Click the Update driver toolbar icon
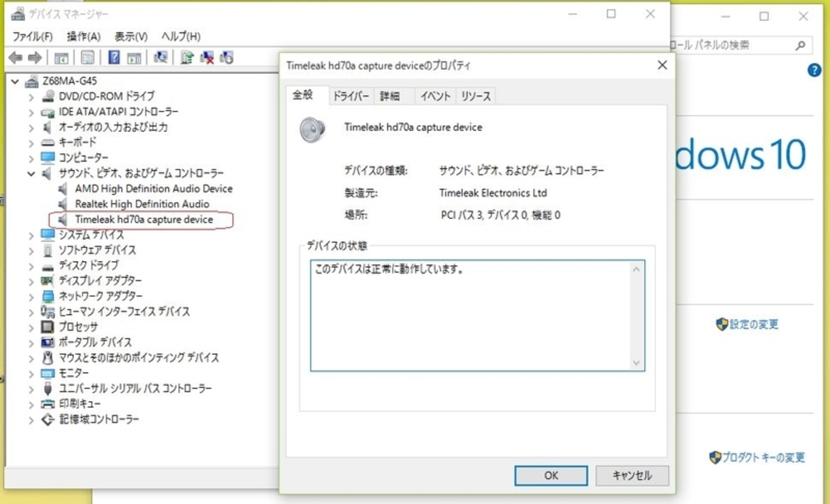This screenshot has height=504, width=830. 187,57
